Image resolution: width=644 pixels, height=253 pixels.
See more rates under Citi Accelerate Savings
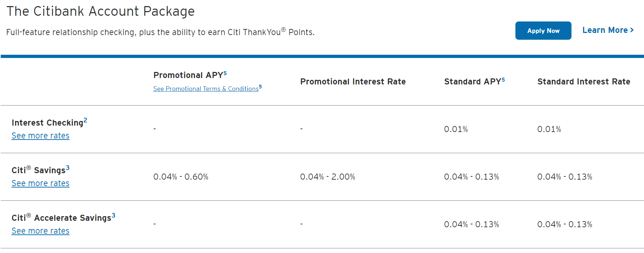[x=40, y=231]
